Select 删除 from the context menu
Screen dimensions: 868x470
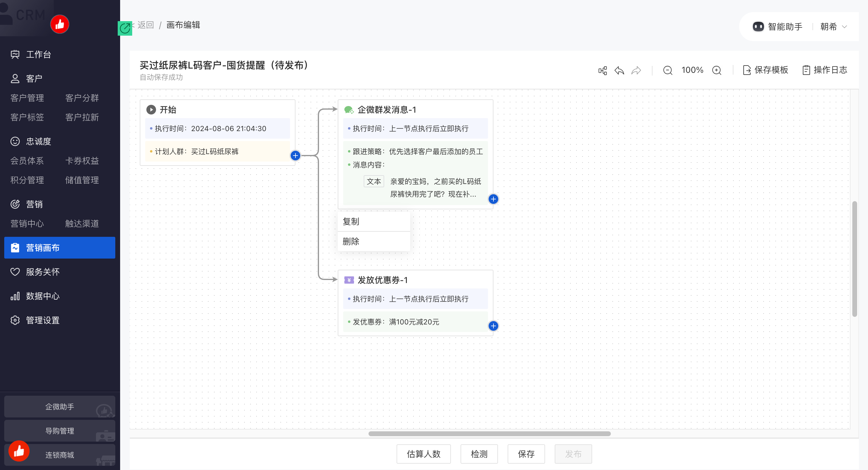coord(374,241)
